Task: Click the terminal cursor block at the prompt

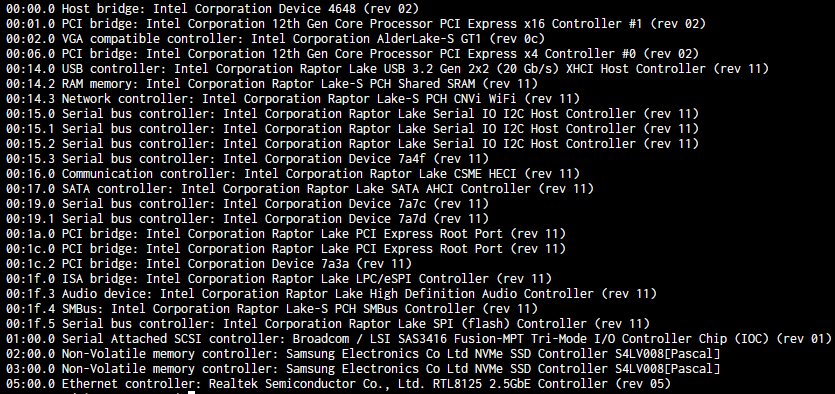Action: pyautogui.click(x=192, y=392)
